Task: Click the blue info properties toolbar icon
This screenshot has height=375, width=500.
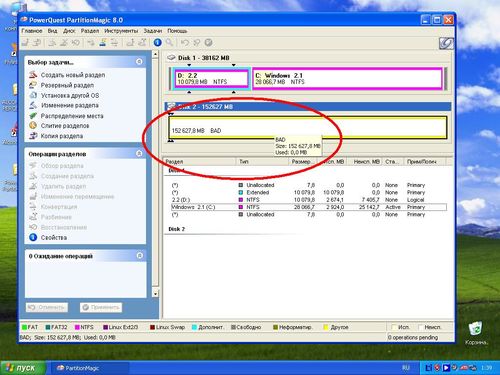Action: coord(157,43)
